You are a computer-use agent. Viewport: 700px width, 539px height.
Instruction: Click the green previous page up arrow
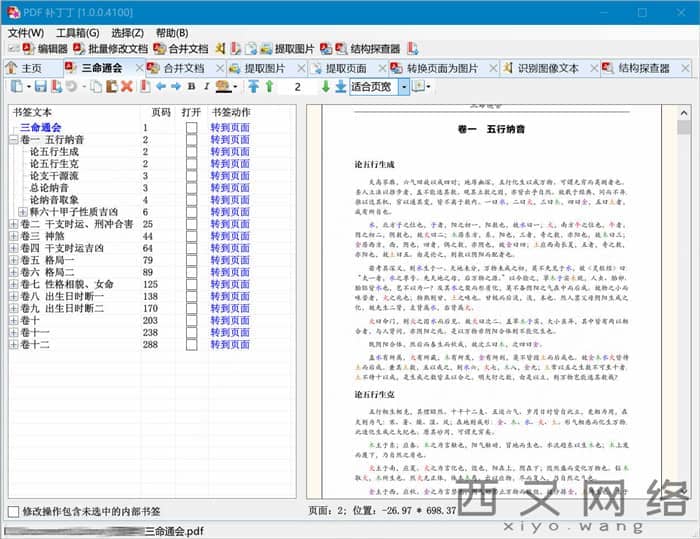(x=269, y=87)
